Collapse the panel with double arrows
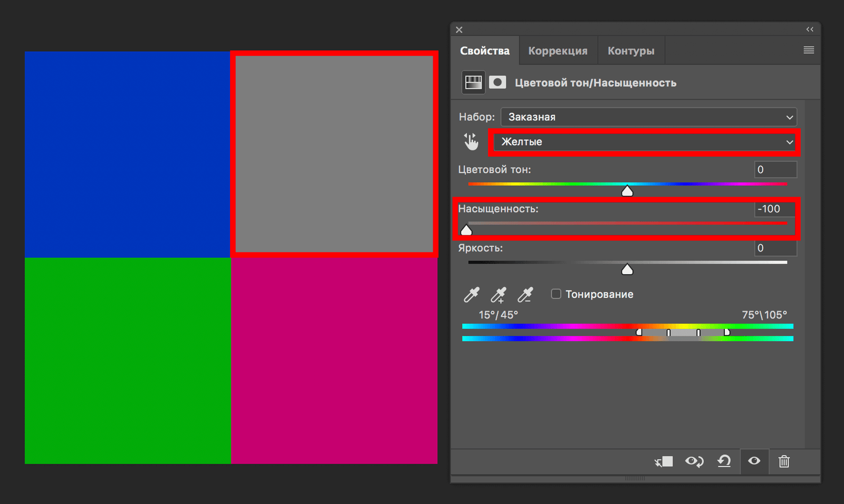Screen dimensions: 844x504 (x=810, y=30)
